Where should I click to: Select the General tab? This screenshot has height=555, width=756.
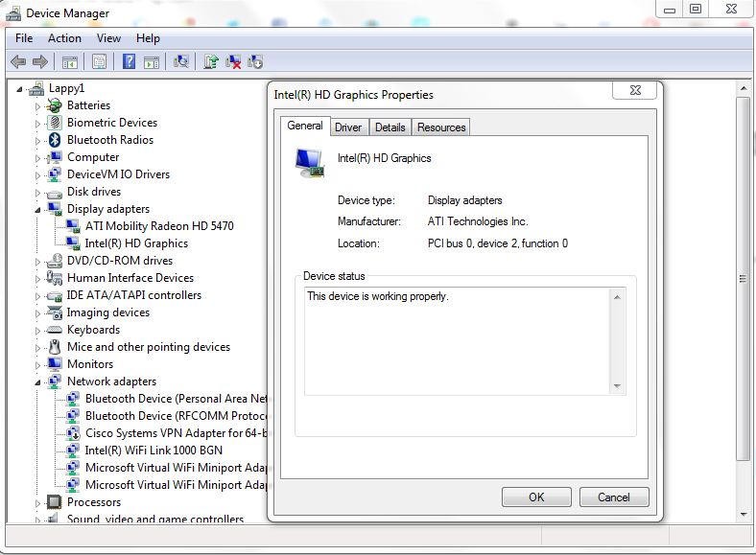point(305,126)
